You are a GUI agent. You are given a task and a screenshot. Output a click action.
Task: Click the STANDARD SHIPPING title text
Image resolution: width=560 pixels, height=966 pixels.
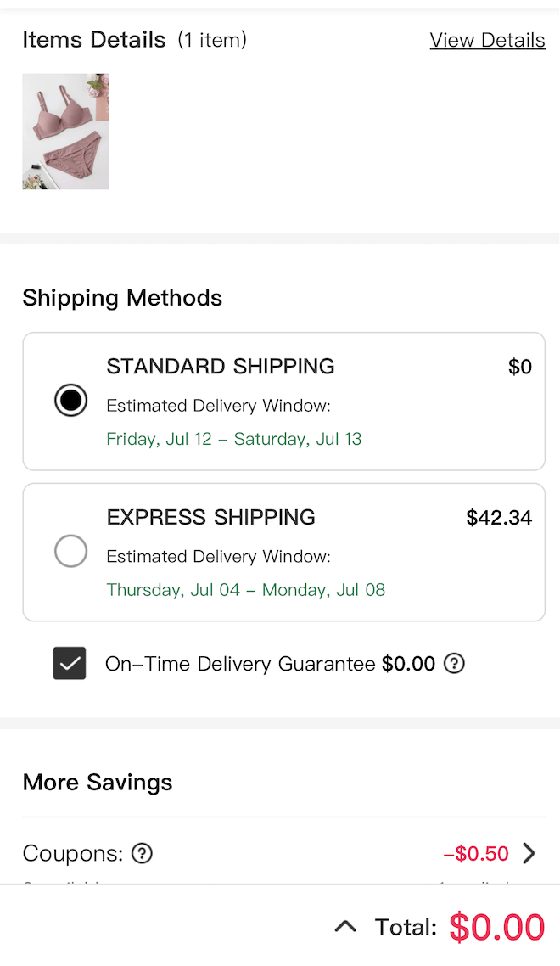pos(221,367)
